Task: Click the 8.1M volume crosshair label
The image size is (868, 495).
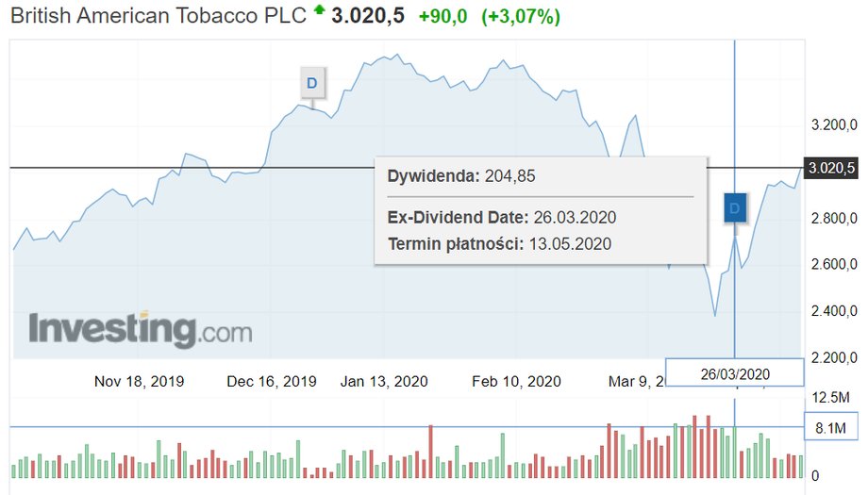Action: click(831, 427)
